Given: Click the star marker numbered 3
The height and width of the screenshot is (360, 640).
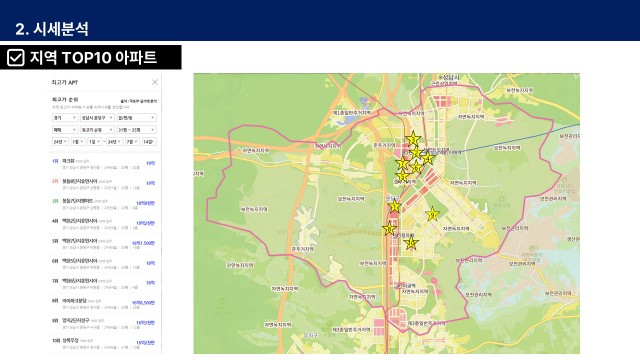Looking at the screenshot, I should pos(413,139).
